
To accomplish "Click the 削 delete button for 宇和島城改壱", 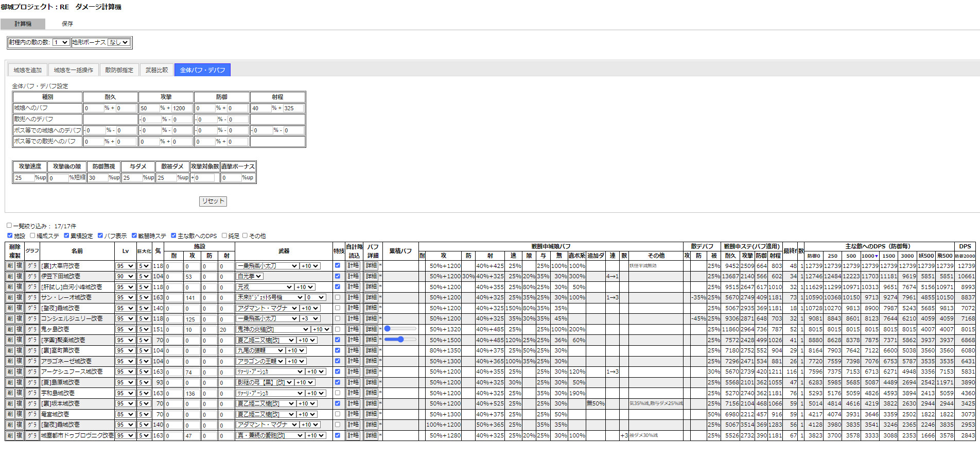I will point(10,393).
